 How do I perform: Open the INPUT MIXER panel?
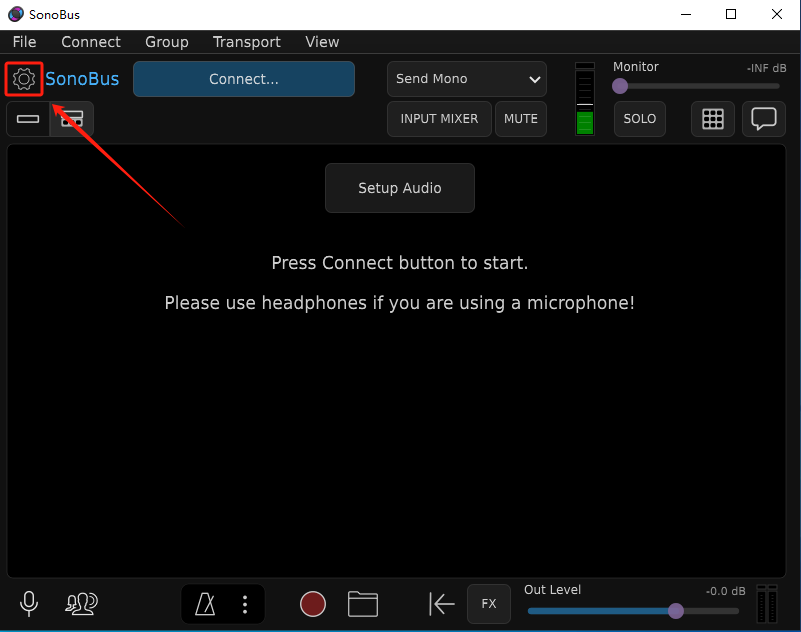pos(439,118)
